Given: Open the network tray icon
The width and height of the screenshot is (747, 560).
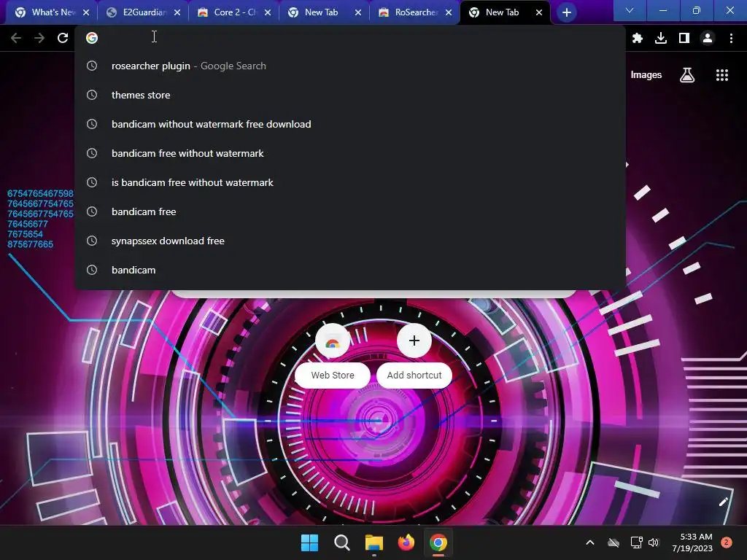Looking at the screenshot, I should pos(636,542).
